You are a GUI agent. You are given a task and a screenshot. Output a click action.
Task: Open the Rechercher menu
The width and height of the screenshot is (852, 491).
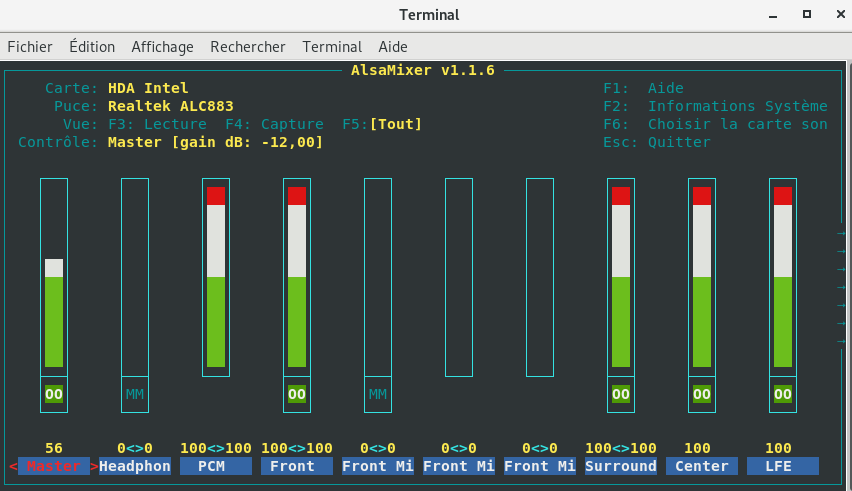(x=248, y=47)
